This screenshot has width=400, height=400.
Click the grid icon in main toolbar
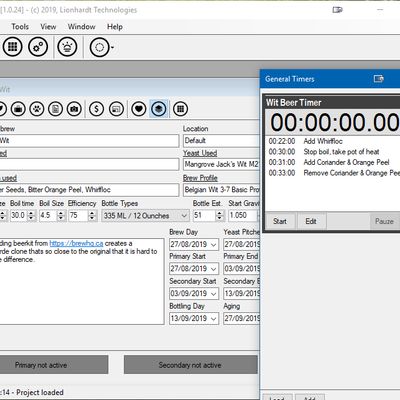pyautogui.click(x=13, y=47)
